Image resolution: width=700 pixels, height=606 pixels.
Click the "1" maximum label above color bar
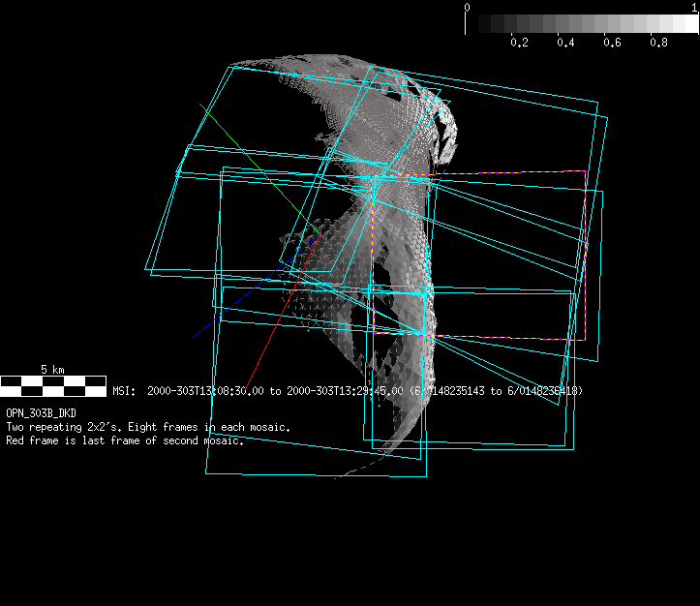point(694,7)
